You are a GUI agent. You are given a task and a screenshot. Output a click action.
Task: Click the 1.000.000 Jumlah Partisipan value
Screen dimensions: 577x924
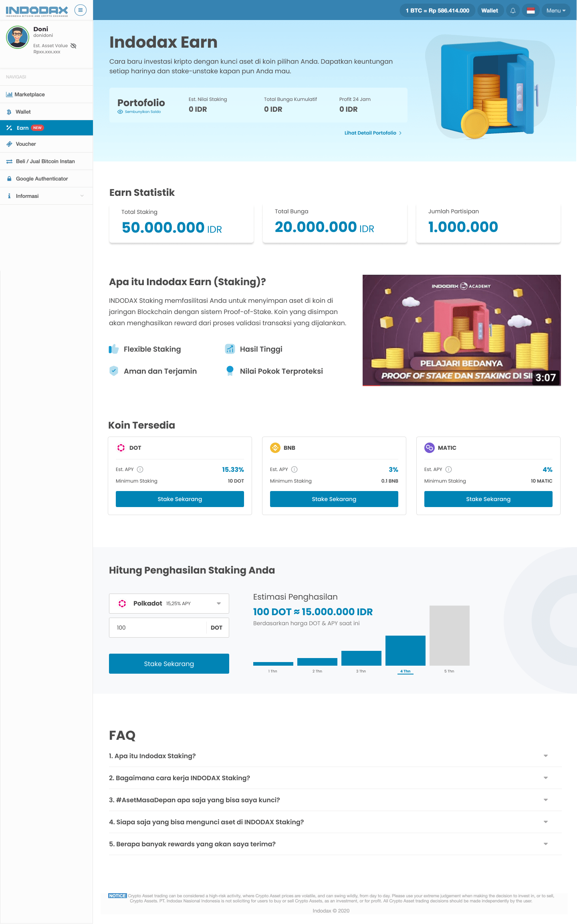coord(463,227)
